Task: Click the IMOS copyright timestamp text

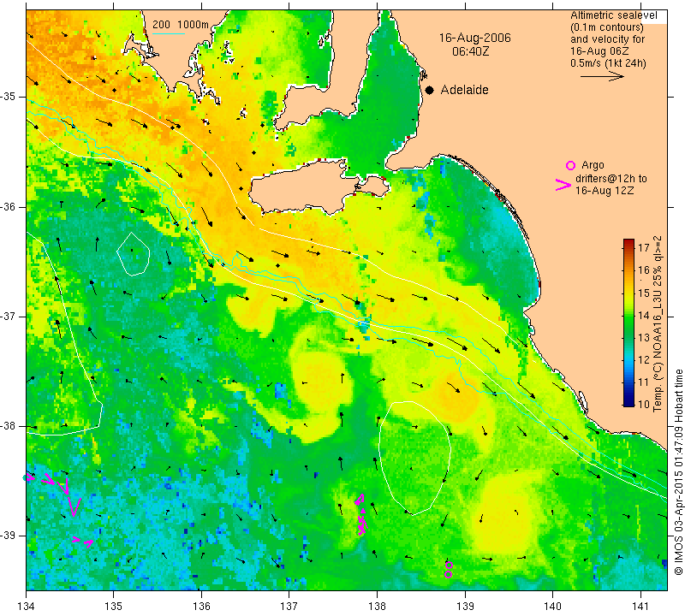Action: point(678,471)
